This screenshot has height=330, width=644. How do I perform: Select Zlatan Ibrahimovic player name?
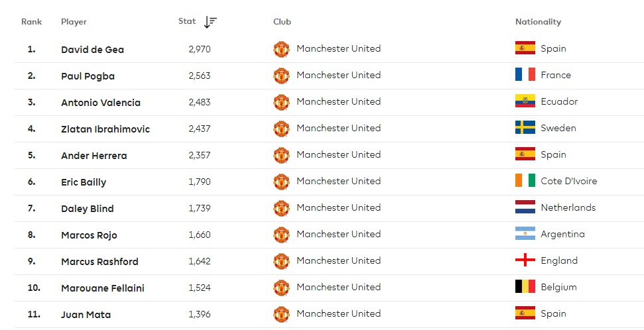pos(105,129)
